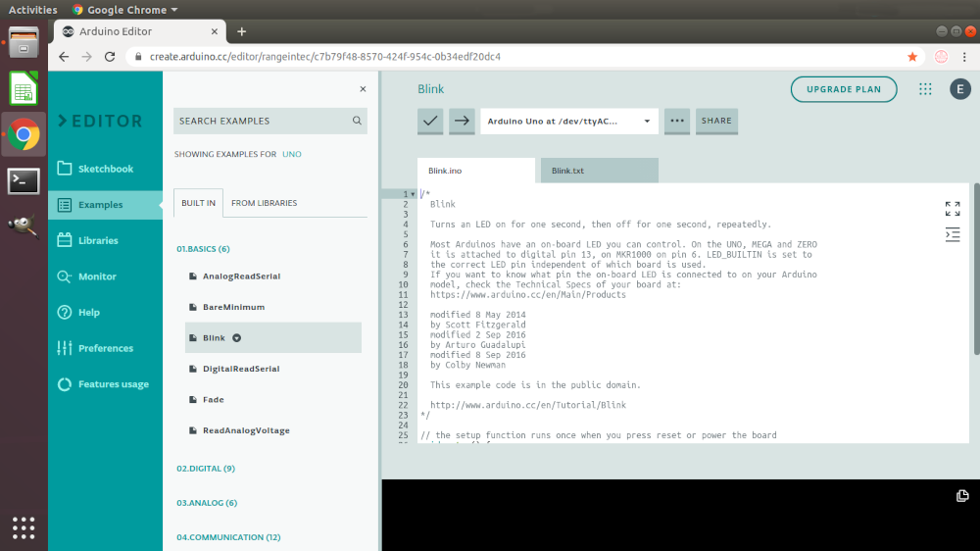980x551 pixels.
Task: Open the Blink.ino file tab
Action: point(476,171)
